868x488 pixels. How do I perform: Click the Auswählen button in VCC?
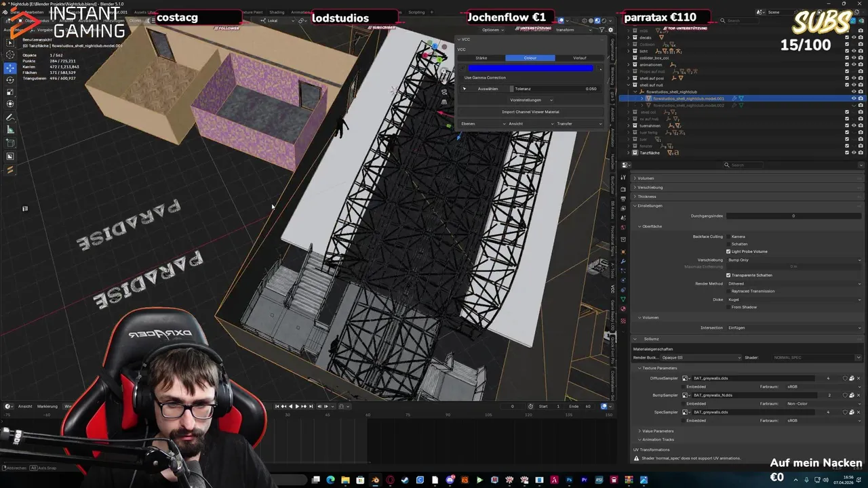488,89
